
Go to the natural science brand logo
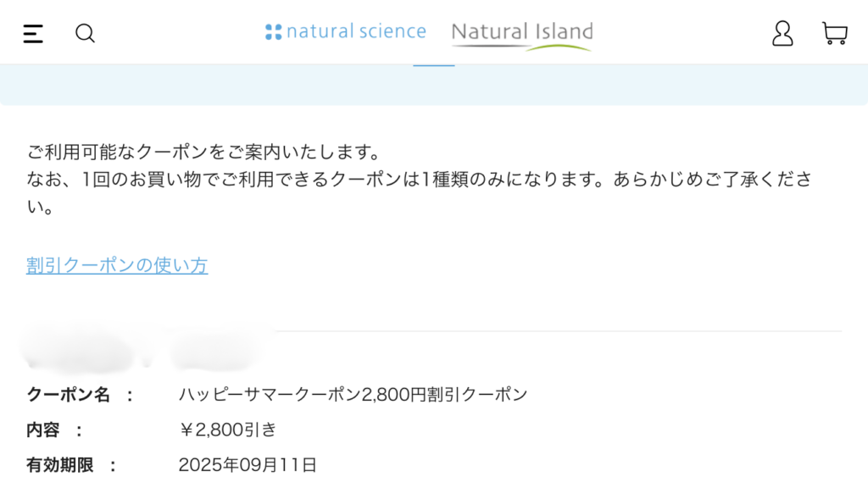[x=346, y=31]
